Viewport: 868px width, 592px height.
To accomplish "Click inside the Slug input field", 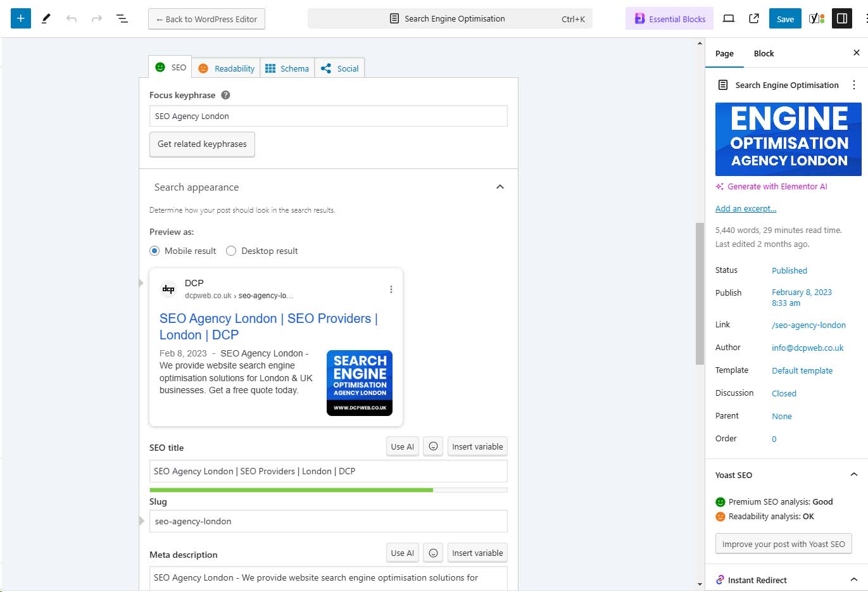I will click(328, 521).
